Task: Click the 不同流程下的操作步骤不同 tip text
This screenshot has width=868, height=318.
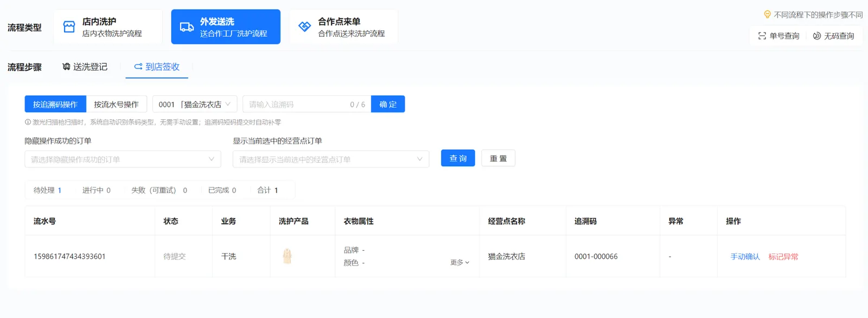Action: [x=818, y=15]
